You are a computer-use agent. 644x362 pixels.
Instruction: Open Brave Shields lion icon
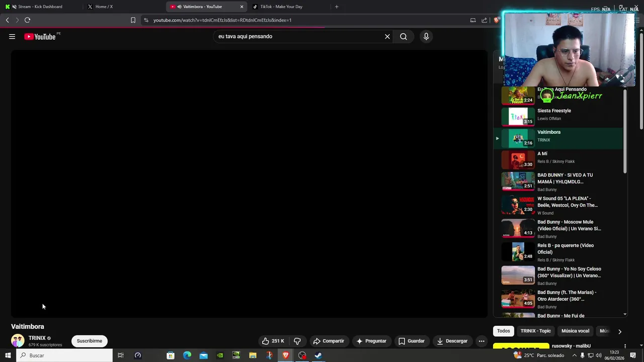(497, 20)
